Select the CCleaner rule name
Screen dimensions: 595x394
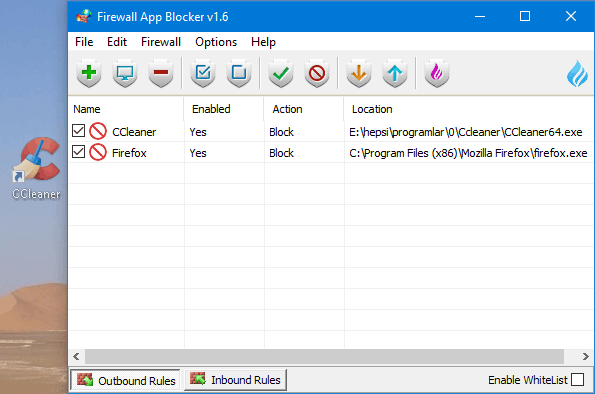[134, 132]
